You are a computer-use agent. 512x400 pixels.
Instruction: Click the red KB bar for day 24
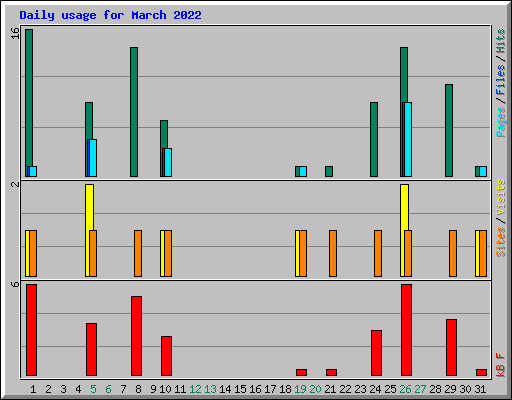click(x=376, y=353)
